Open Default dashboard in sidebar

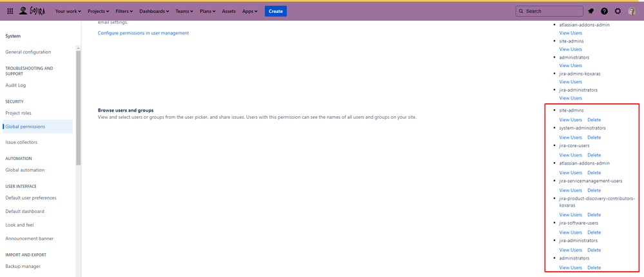24,211
